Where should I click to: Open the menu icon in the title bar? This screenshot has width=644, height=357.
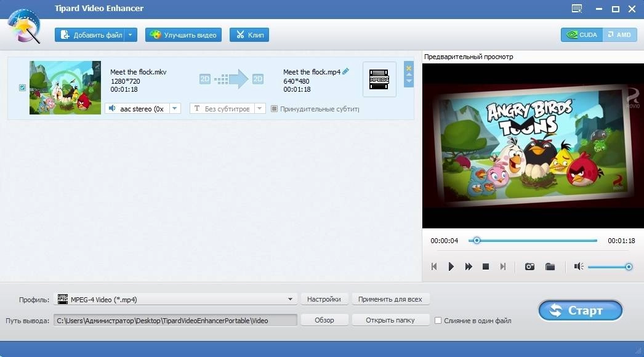[x=577, y=9]
